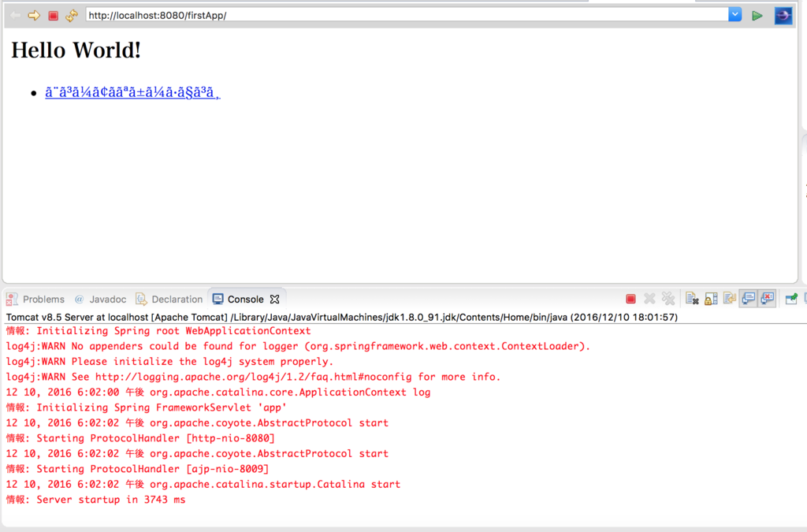Click the Hello World! heading
807x532 pixels.
click(x=76, y=50)
